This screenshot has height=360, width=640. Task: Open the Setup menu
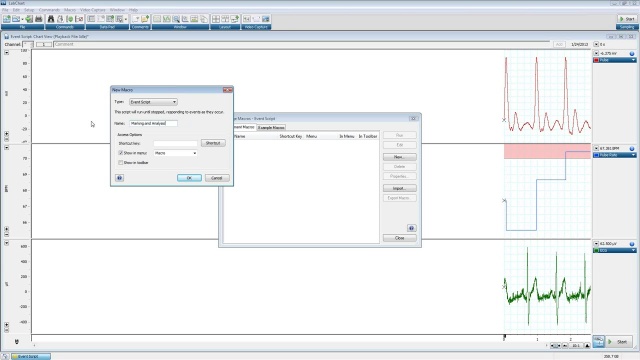point(29,10)
